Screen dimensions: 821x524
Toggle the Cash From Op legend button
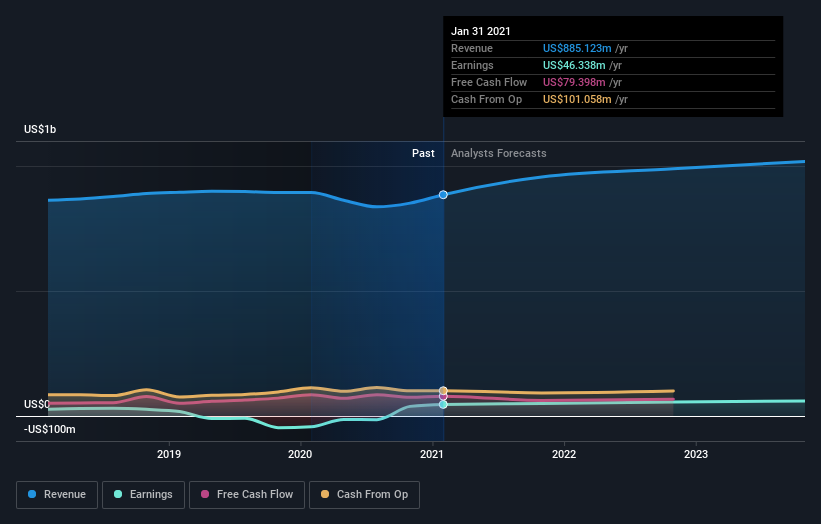pyautogui.click(x=364, y=495)
